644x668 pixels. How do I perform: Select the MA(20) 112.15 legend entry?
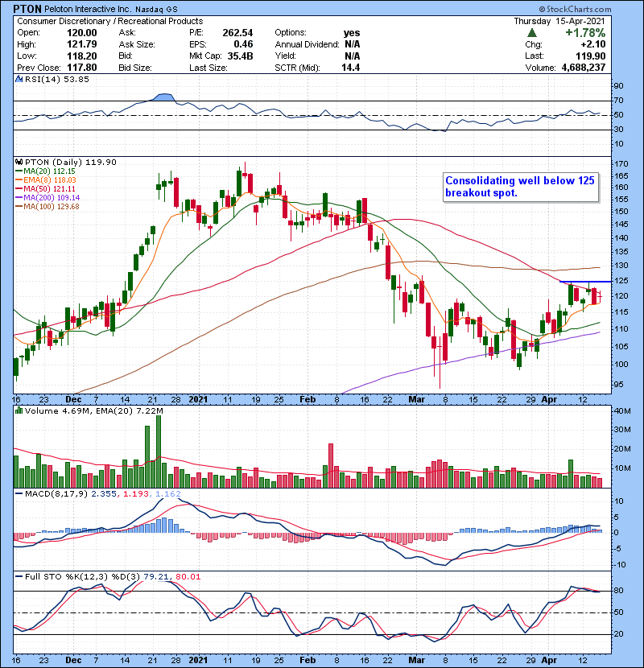pyautogui.click(x=45, y=171)
